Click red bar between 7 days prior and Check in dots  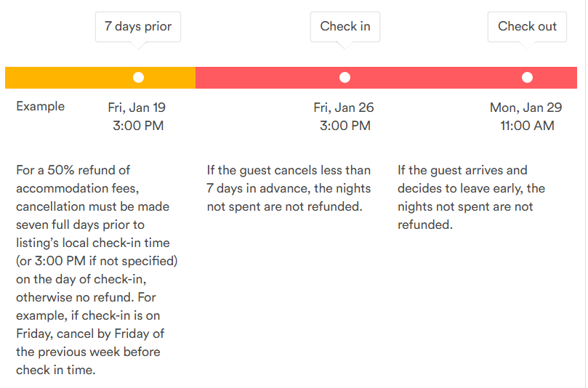[x=269, y=78]
